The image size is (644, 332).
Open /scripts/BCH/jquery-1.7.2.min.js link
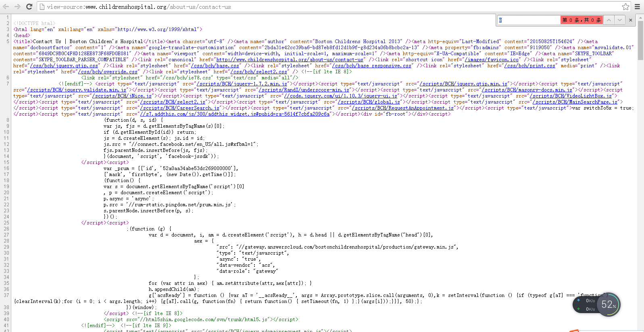click(x=242, y=84)
